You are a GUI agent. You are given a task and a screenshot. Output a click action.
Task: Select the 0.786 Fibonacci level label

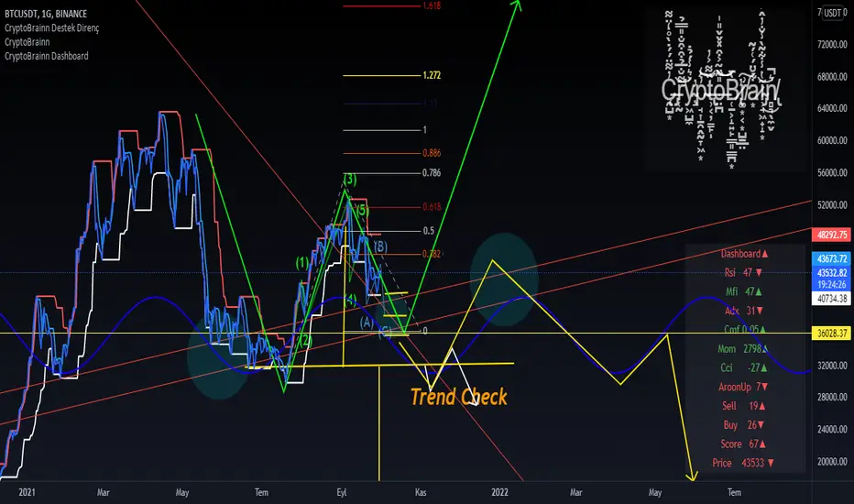432,172
